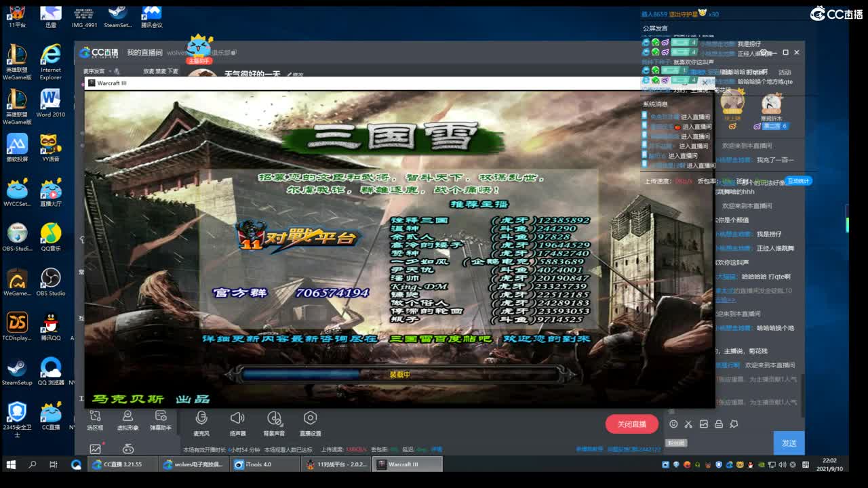
Task: Click the 互动统计 interaction stats button
Action: pyautogui.click(x=797, y=181)
